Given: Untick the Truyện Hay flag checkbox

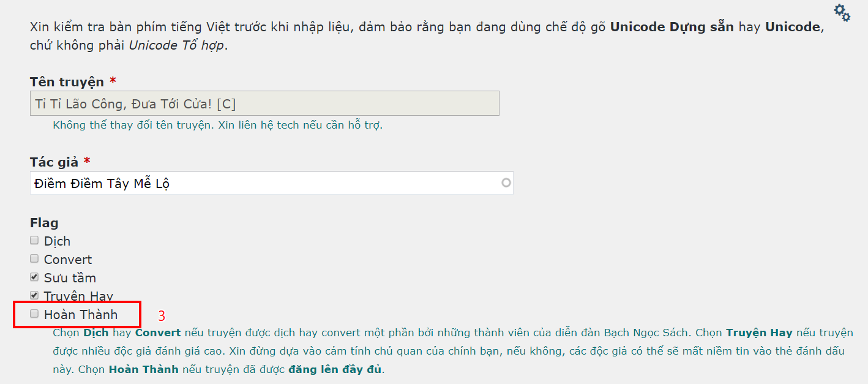Looking at the screenshot, I should [x=34, y=295].
